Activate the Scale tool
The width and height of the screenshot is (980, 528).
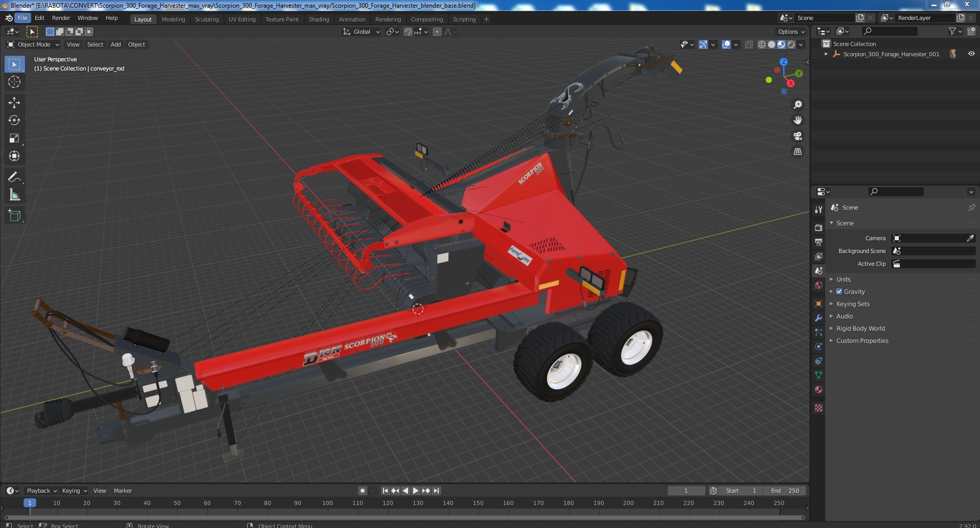(14, 138)
